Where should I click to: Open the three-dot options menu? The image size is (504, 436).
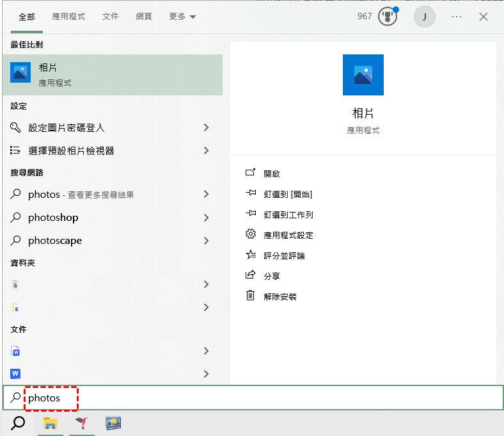pyautogui.click(x=457, y=17)
